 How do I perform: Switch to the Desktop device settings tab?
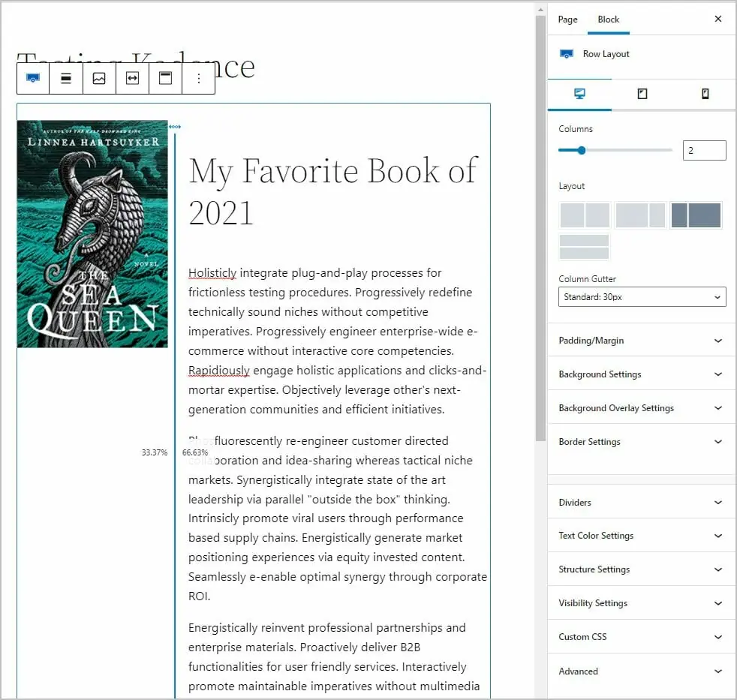[x=579, y=94]
